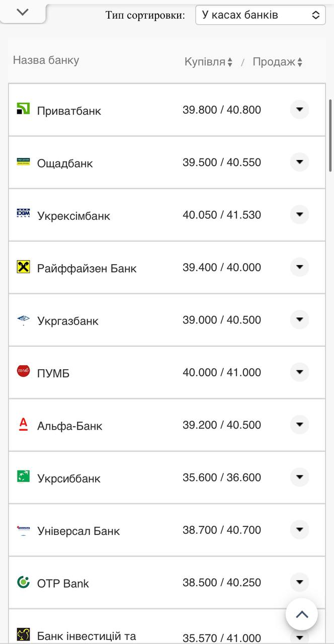This screenshot has height=644, width=334.
Task: Click the red ПУМБ logo icon
Action: coord(23,371)
